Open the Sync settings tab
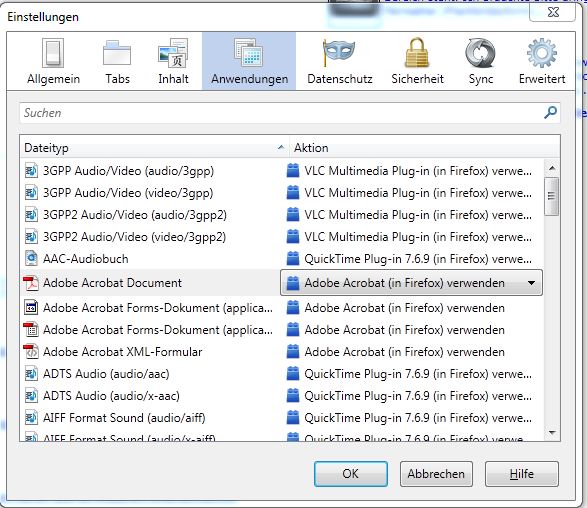The height and width of the screenshot is (508, 587). pos(481,61)
